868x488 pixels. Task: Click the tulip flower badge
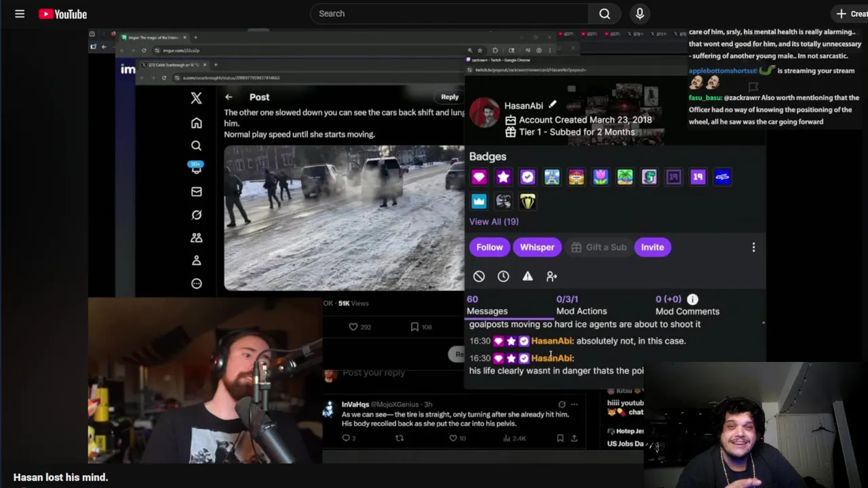click(601, 177)
